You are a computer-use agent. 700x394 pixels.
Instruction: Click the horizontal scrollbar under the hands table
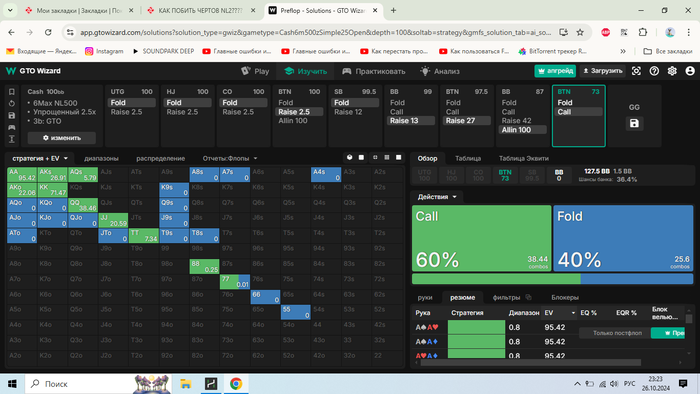pos(530,362)
